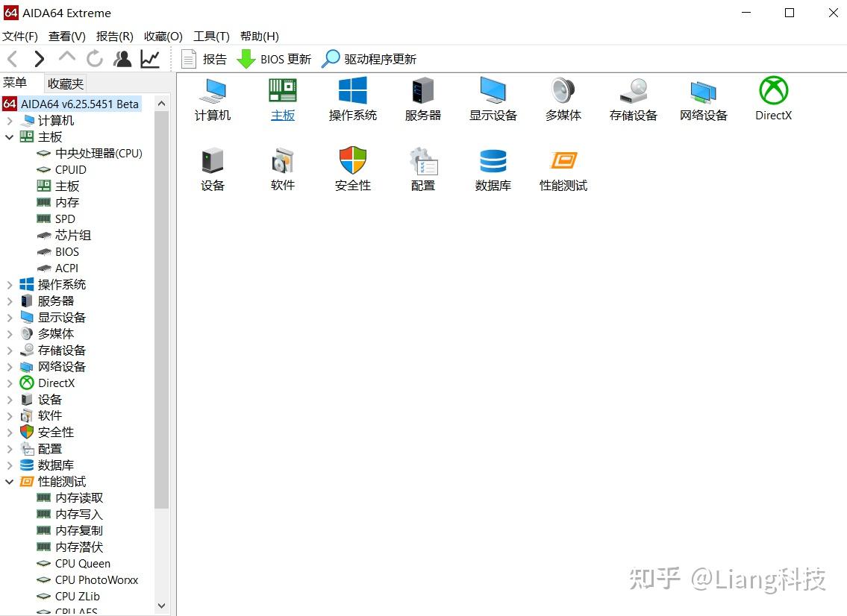Open the 操作系统 Windows icon in main panel
847x616 pixels.
tap(353, 100)
